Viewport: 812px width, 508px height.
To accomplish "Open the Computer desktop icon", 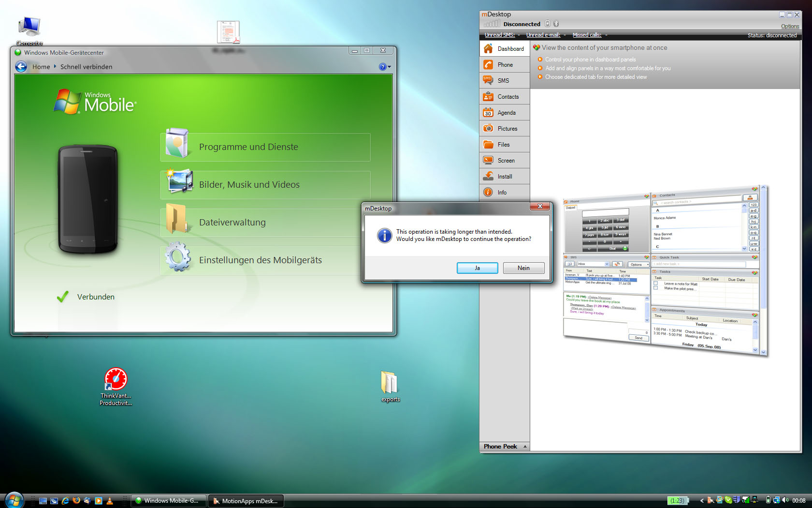I will (x=29, y=31).
